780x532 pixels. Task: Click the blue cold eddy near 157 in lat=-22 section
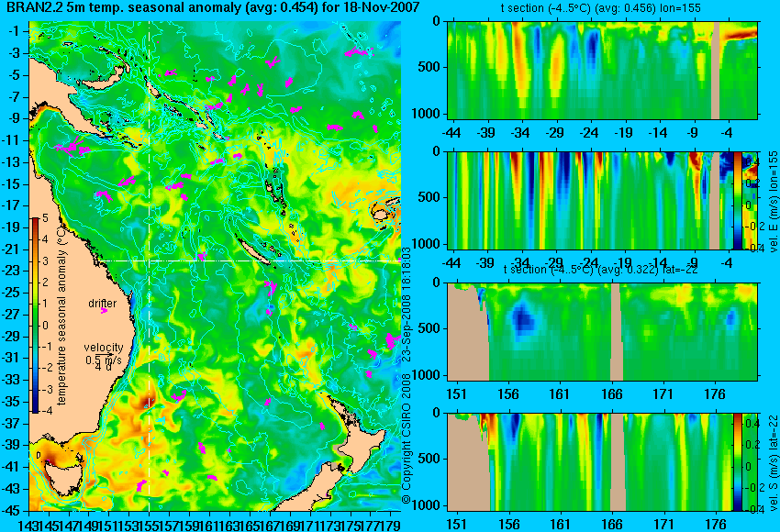pos(523,320)
